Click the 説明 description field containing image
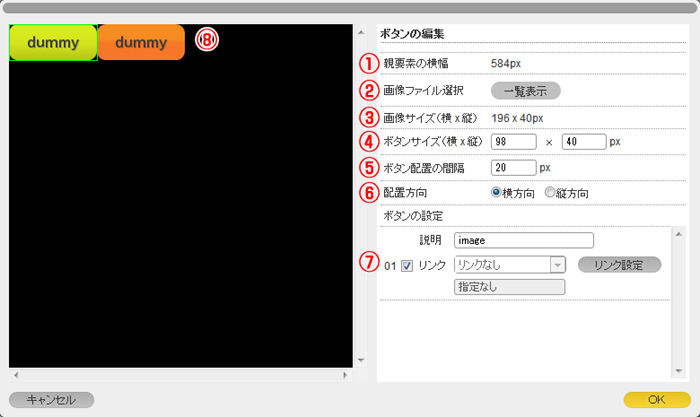Viewport: 700px width, 417px height. 524,240
